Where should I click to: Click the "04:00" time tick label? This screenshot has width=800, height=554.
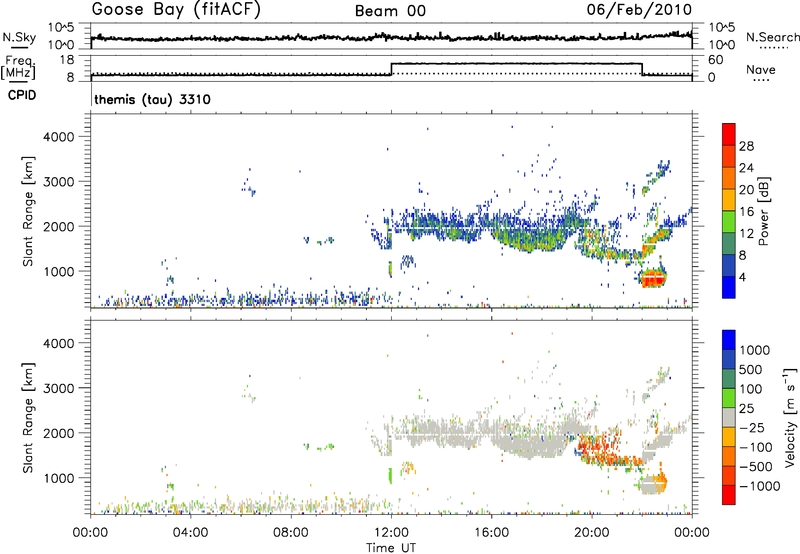190,533
